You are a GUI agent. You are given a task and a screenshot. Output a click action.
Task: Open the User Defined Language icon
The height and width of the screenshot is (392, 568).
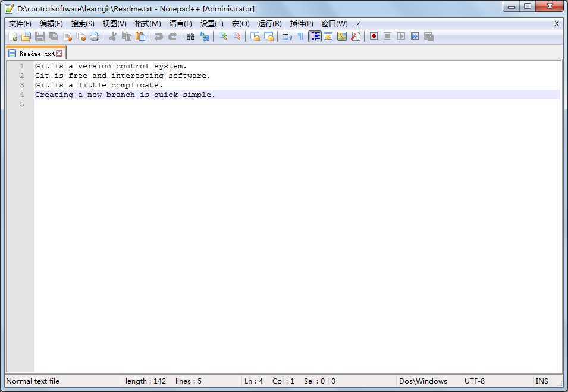tap(328, 36)
